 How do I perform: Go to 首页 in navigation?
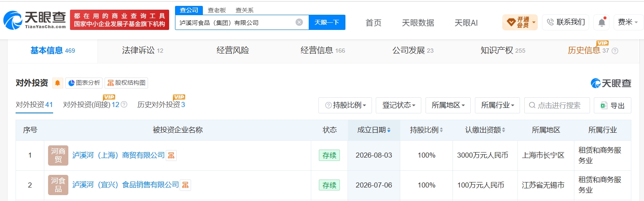point(373,23)
